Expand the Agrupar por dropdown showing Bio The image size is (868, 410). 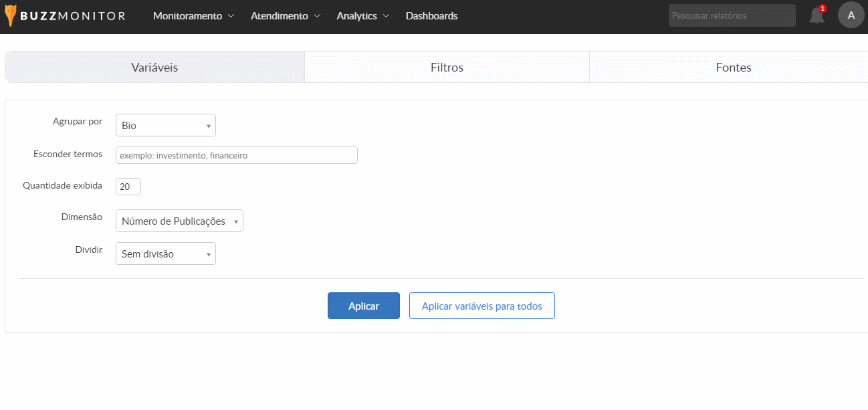[x=166, y=125]
